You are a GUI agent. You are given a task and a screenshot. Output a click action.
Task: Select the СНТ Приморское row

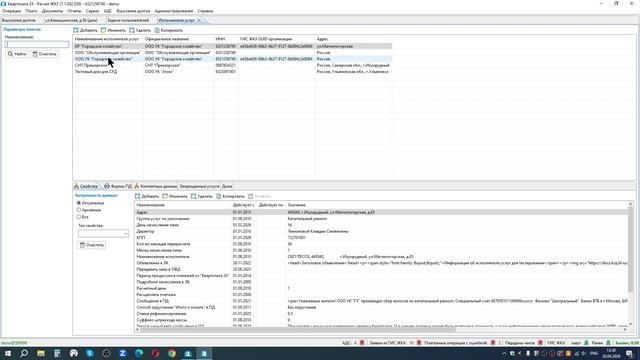(233, 65)
